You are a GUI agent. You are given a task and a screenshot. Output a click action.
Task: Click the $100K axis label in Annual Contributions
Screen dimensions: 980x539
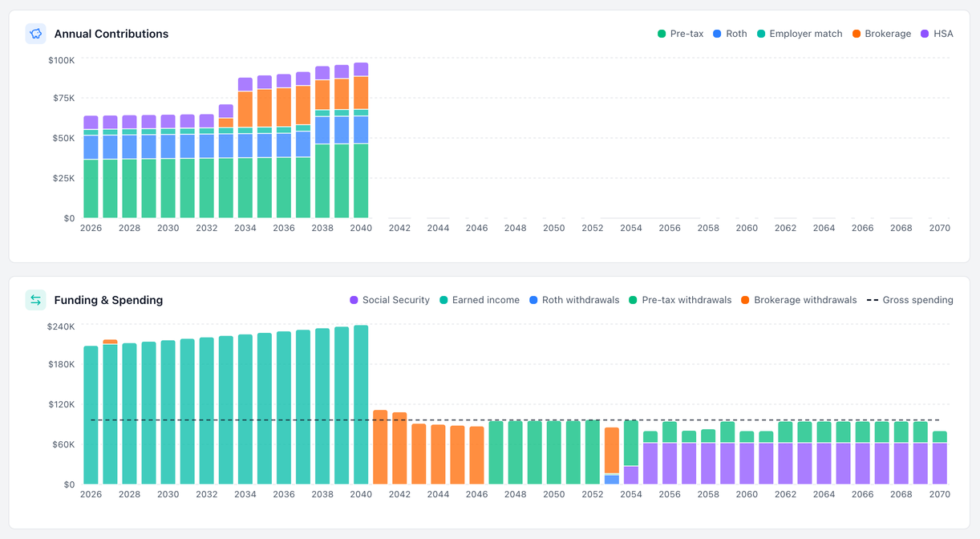click(62, 60)
